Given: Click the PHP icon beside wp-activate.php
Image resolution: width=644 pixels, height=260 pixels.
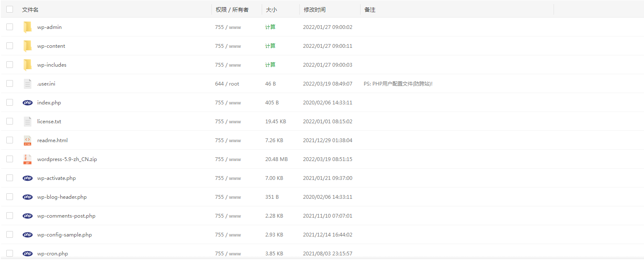Looking at the screenshot, I should 28,178.
